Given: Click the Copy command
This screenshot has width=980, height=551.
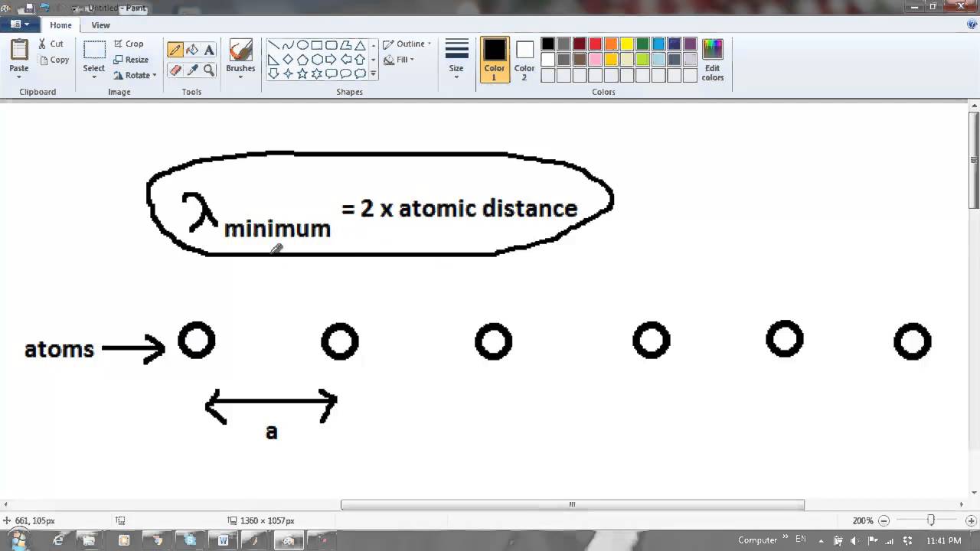Looking at the screenshot, I should coord(54,60).
